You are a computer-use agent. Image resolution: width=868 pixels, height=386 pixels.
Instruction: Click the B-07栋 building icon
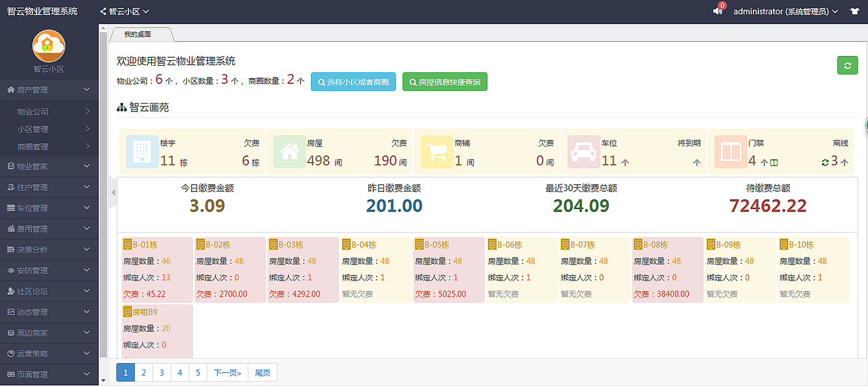coord(565,244)
